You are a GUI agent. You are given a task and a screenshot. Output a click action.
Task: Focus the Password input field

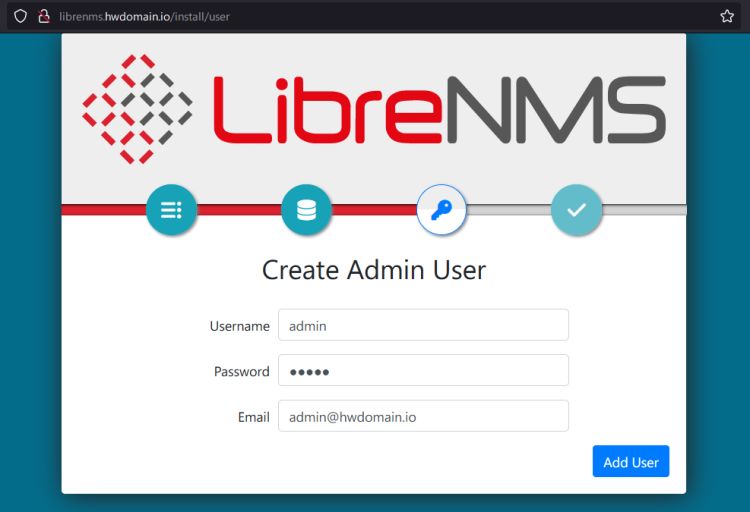tap(423, 370)
